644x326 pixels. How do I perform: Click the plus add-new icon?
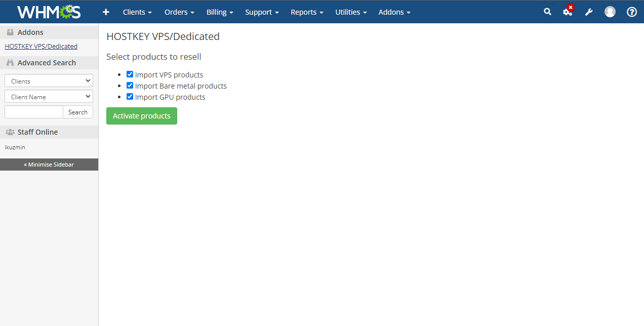tap(106, 12)
